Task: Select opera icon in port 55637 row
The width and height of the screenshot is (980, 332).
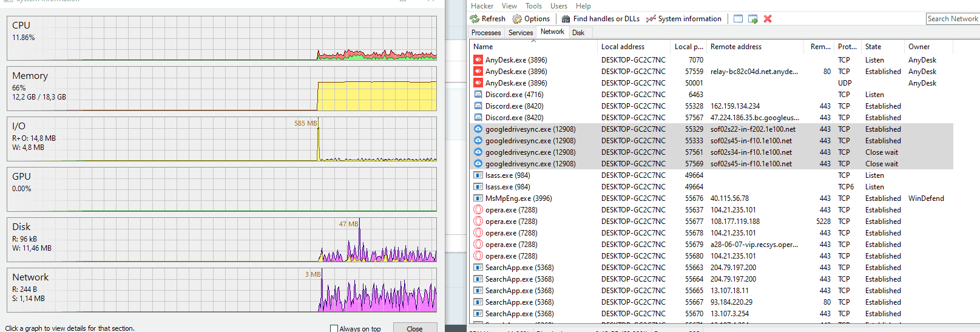Action: [x=478, y=210]
